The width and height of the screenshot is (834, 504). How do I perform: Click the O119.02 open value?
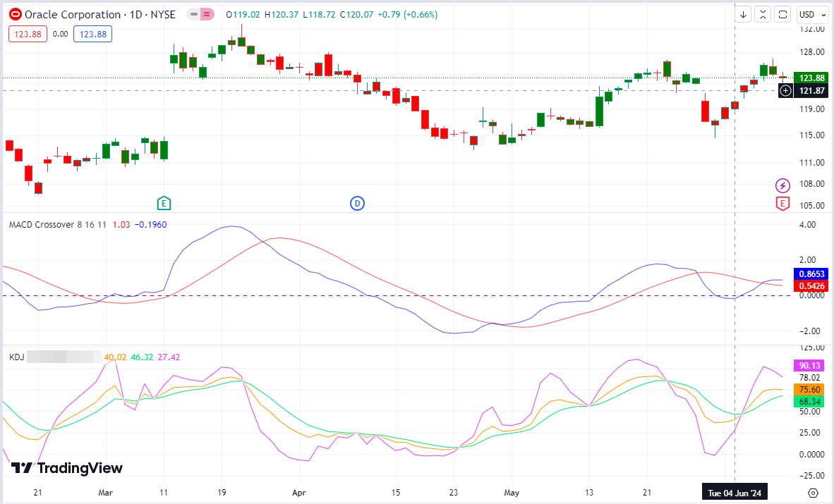(x=243, y=14)
